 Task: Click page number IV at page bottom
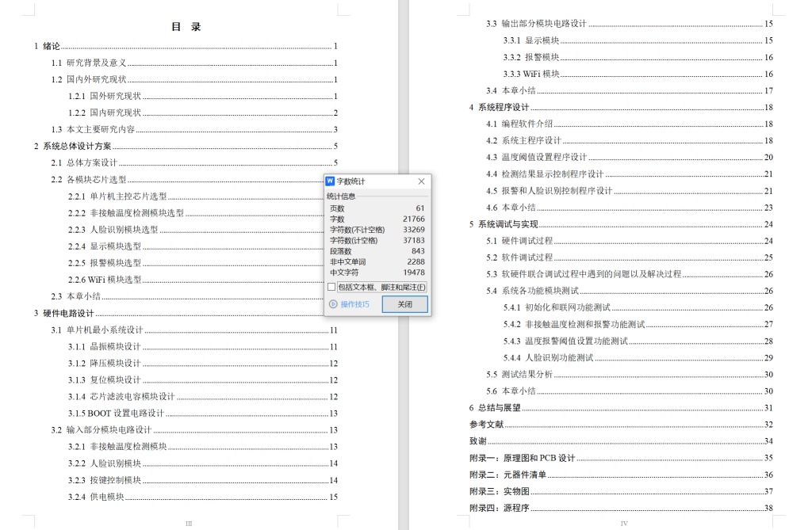[626, 522]
